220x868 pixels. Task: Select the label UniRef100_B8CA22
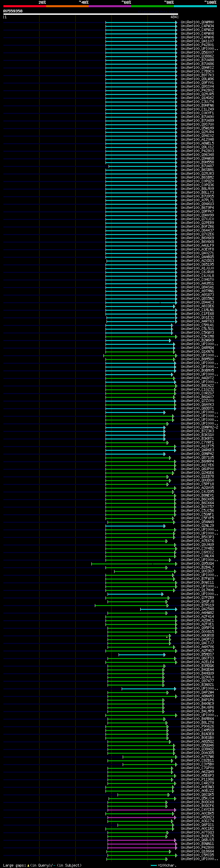click(x=197, y=385)
